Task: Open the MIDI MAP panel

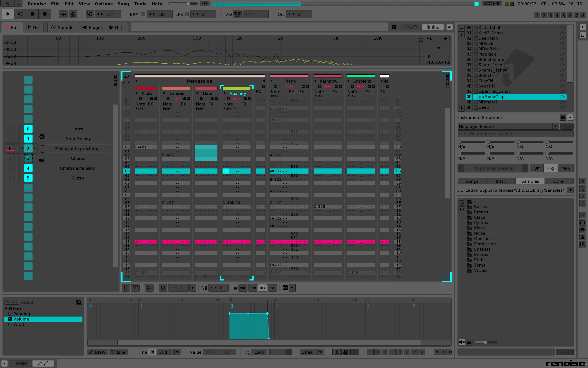Action: pos(492,4)
